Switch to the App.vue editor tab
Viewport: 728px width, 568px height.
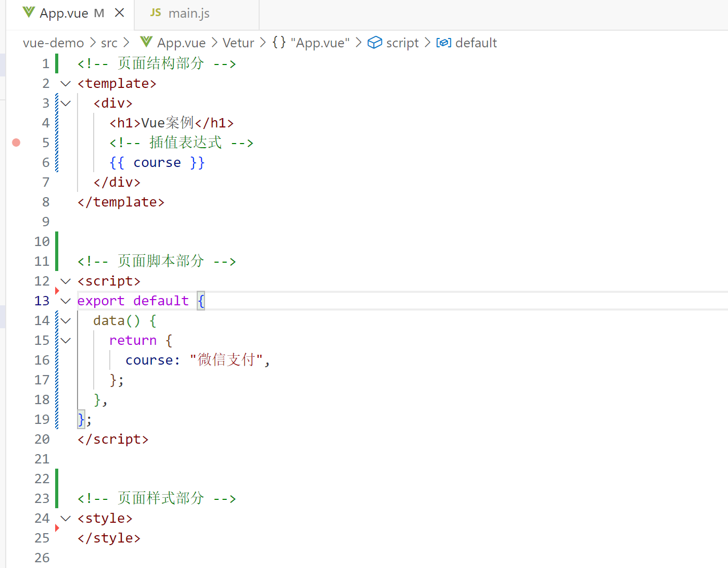[x=70, y=14]
